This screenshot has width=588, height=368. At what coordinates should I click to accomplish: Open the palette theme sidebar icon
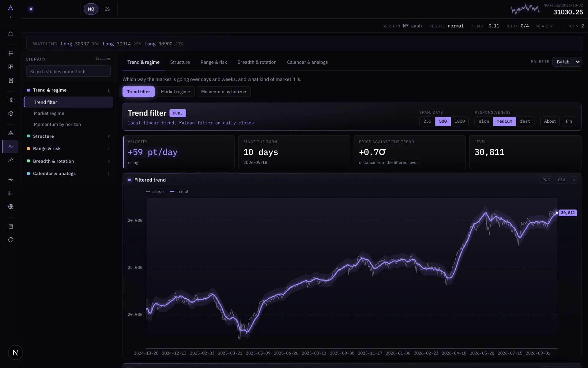[x=11, y=240]
